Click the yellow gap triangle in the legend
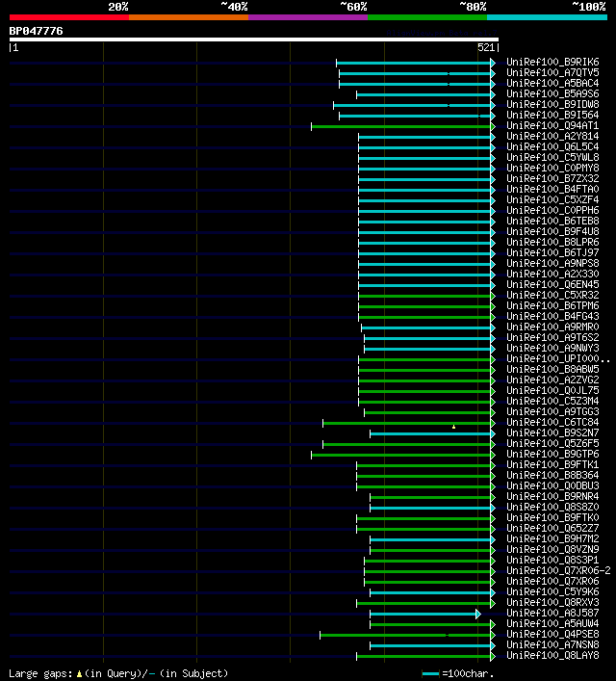This screenshot has width=616, height=681. (79, 674)
